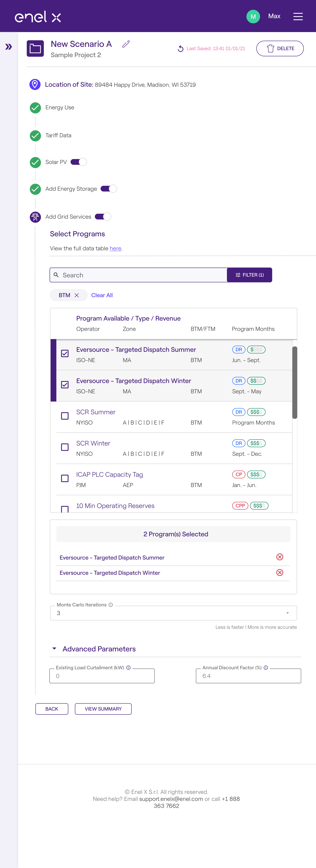Click the program list scrollbar thumb
Screen dimensions: 316x868
coord(294,382)
